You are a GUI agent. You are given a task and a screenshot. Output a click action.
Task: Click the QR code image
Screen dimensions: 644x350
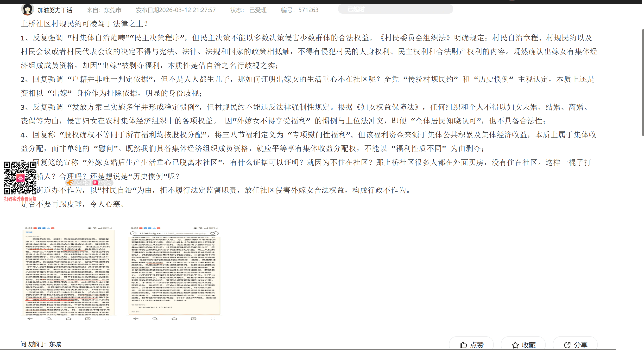click(x=20, y=178)
